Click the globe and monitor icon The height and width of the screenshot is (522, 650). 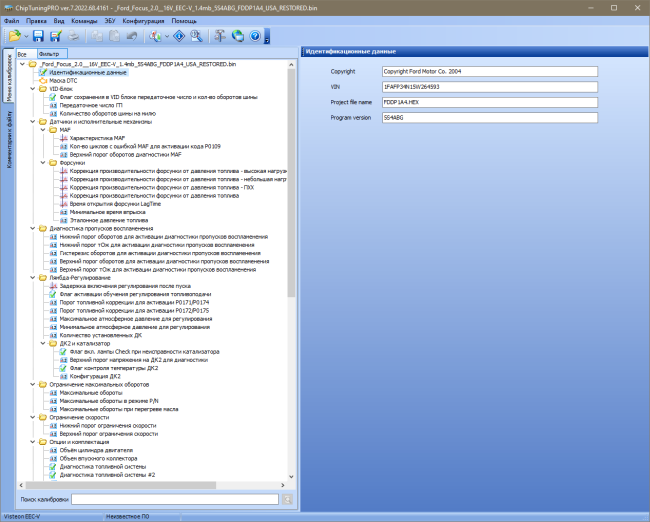coord(238,36)
